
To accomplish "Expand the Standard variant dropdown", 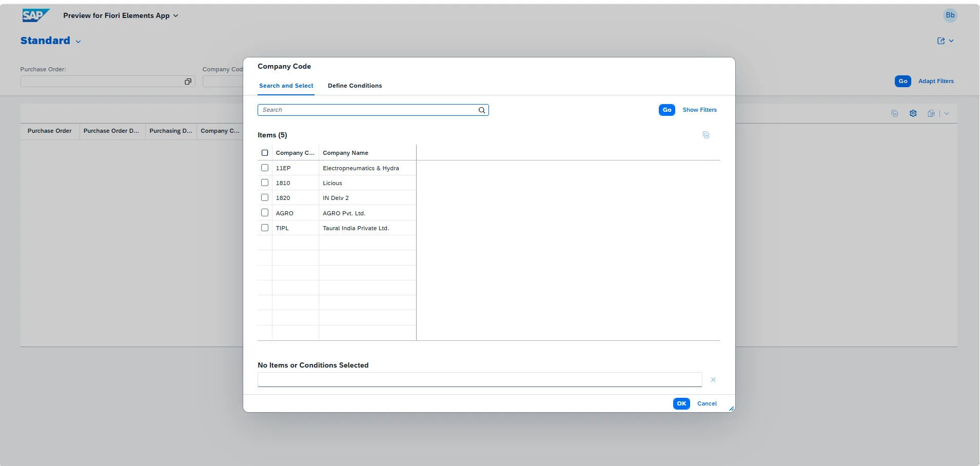I will [x=78, y=42].
